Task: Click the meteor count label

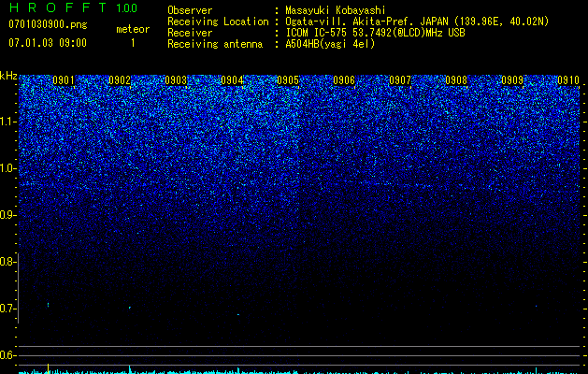Action: click(133, 29)
